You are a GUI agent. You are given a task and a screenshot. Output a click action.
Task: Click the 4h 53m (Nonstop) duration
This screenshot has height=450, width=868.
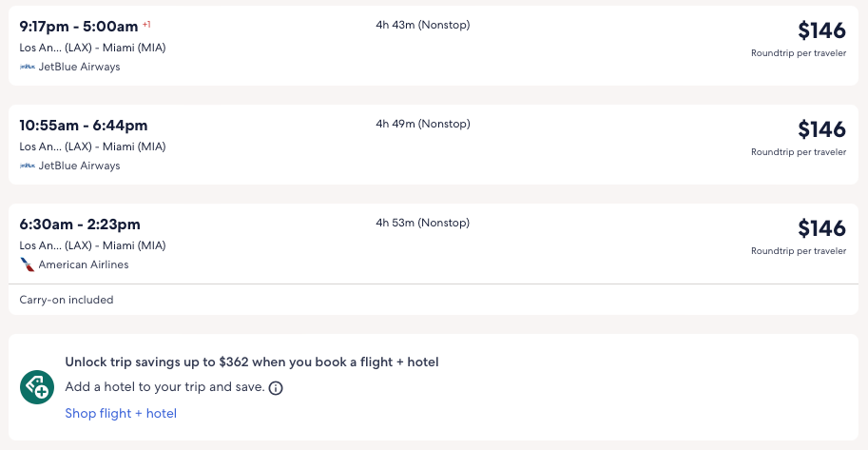pyautogui.click(x=422, y=223)
